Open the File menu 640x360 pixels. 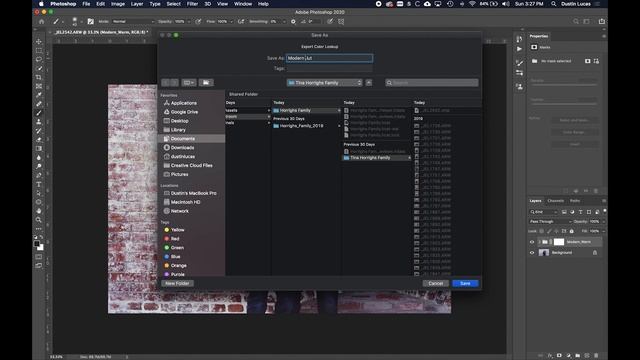pyautogui.click(x=86, y=4)
